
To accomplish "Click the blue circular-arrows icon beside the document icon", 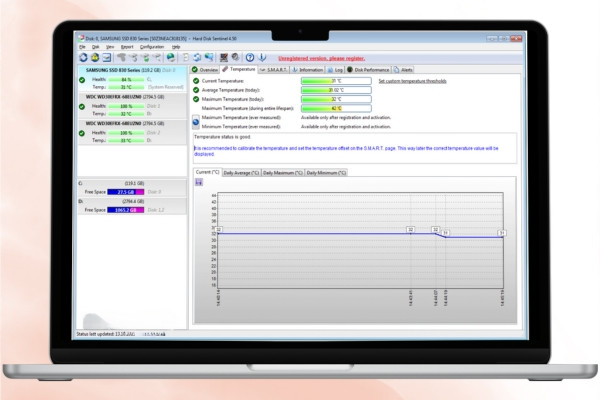I will tap(197, 58).
